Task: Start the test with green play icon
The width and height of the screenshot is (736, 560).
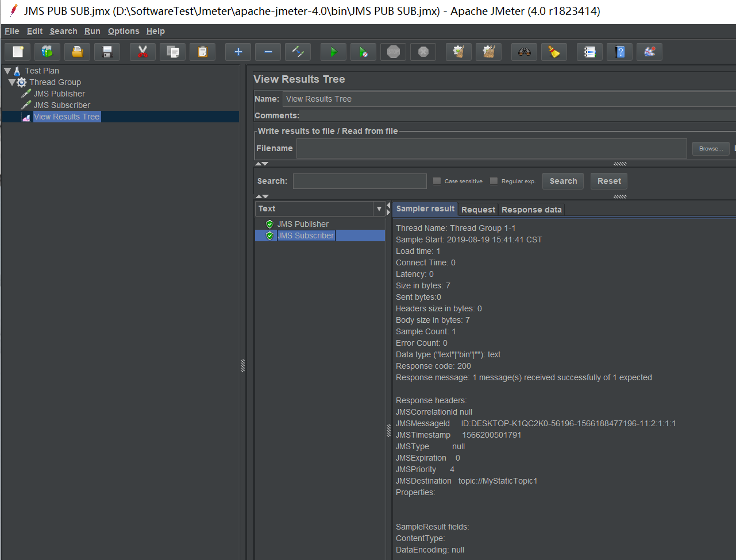Action: click(x=334, y=52)
